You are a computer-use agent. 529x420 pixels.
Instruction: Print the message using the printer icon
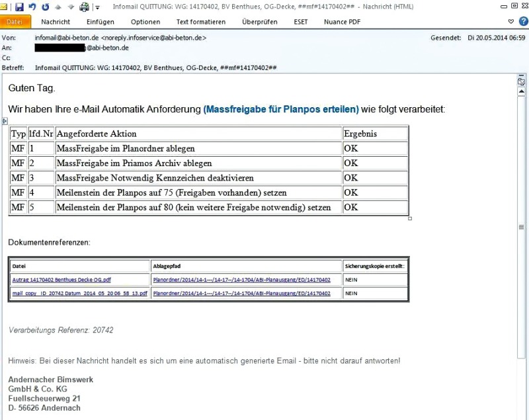pyautogui.click(x=84, y=7)
